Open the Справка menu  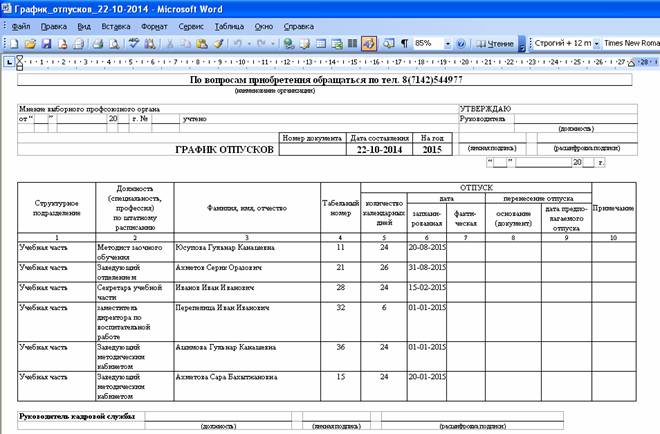298,26
